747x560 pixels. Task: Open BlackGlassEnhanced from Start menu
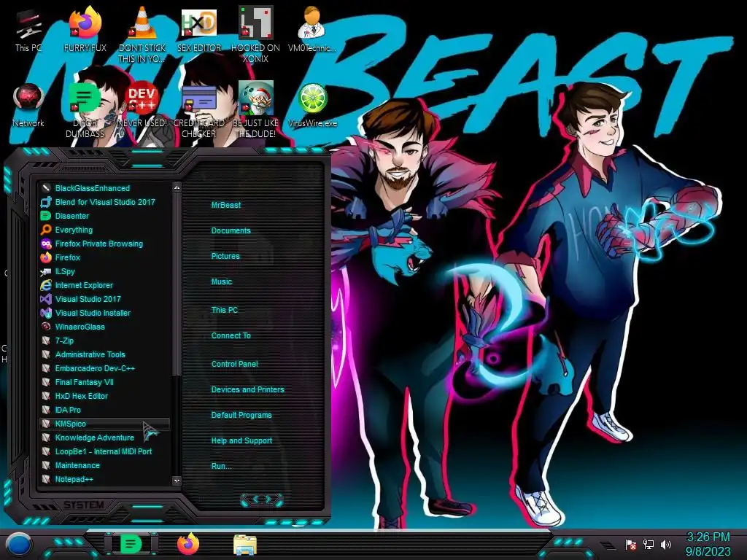(x=105, y=188)
